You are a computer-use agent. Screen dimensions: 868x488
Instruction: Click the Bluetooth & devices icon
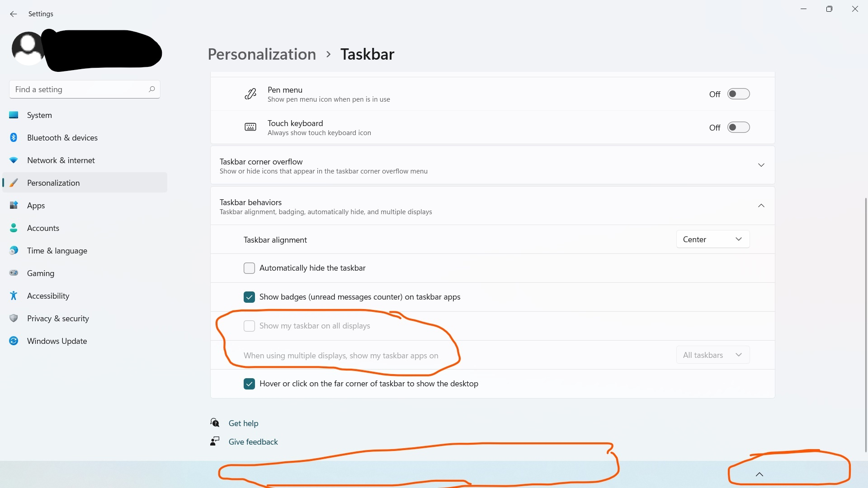click(x=14, y=137)
